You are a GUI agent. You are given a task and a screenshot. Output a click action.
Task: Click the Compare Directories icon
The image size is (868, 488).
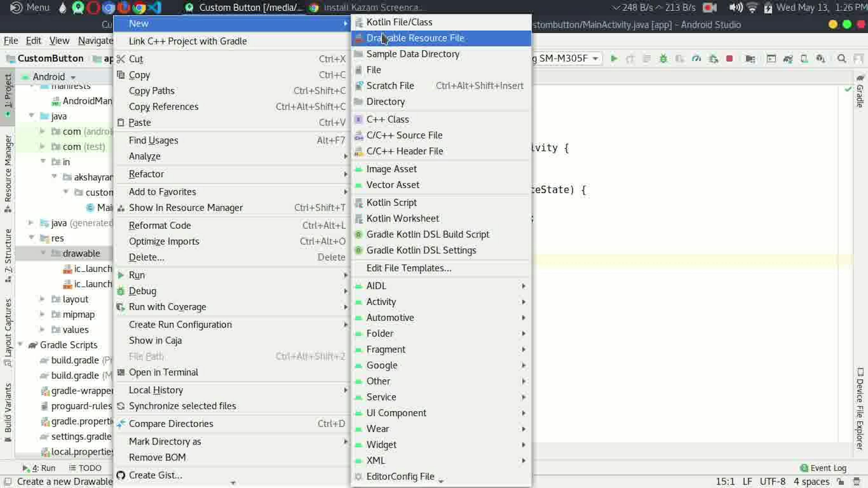[121, 424]
